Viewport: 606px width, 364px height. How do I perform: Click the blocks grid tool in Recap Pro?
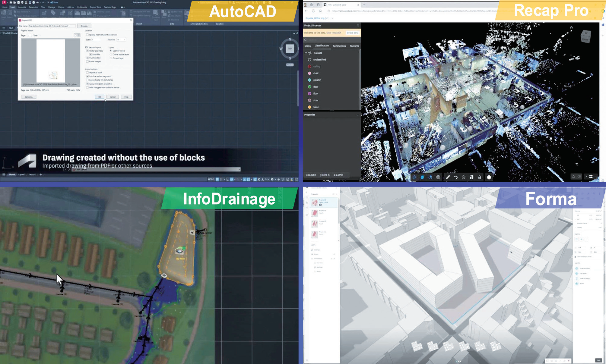(471, 177)
